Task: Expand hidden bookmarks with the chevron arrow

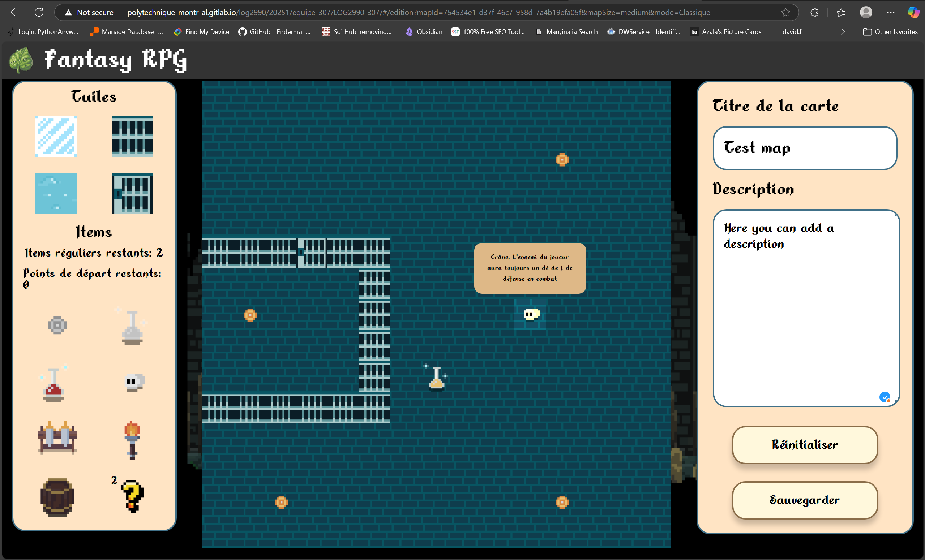Action: pos(843,31)
